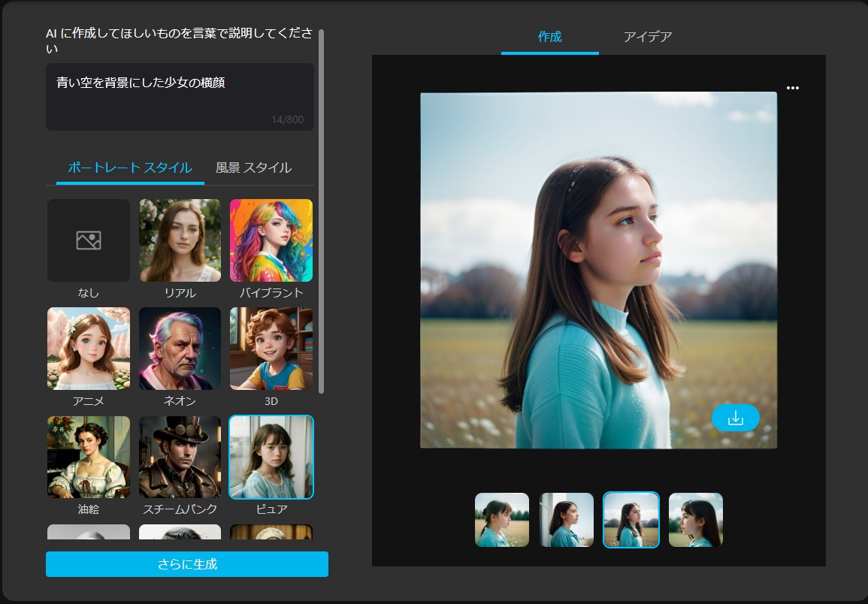Screen dimensions: 868x604
Task: Open the 風景 スタイル tab
Action: click(x=253, y=168)
